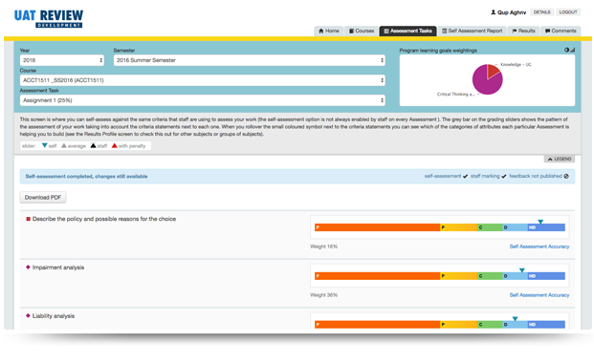
Task: Click the purple diamond beside Liability analysis
Action: (x=28, y=315)
